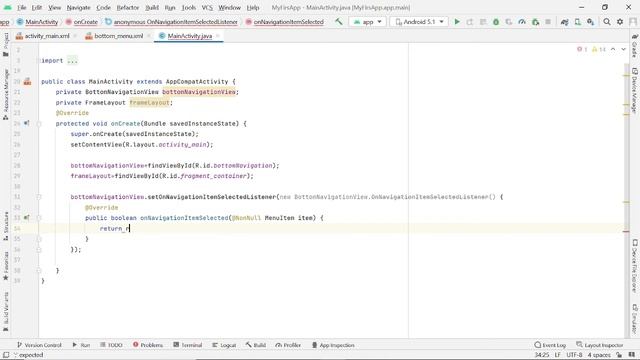The height and width of the screenshot is (360, 640).
Task: Open the Build Variants sidebar panel
Action: pos(6,311)
